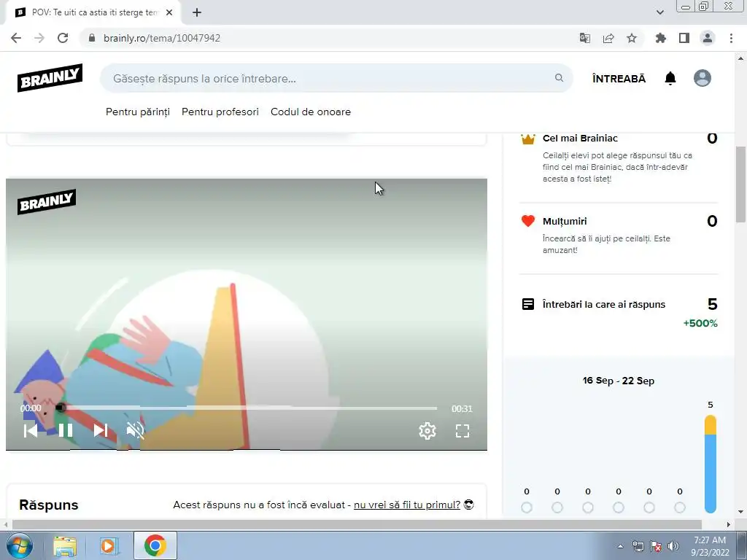Image resolution: width=747 pixels, height=560 pixels.
Task: Open system volume tray icon
Action: pyautogui.click(x=673, y=546)
